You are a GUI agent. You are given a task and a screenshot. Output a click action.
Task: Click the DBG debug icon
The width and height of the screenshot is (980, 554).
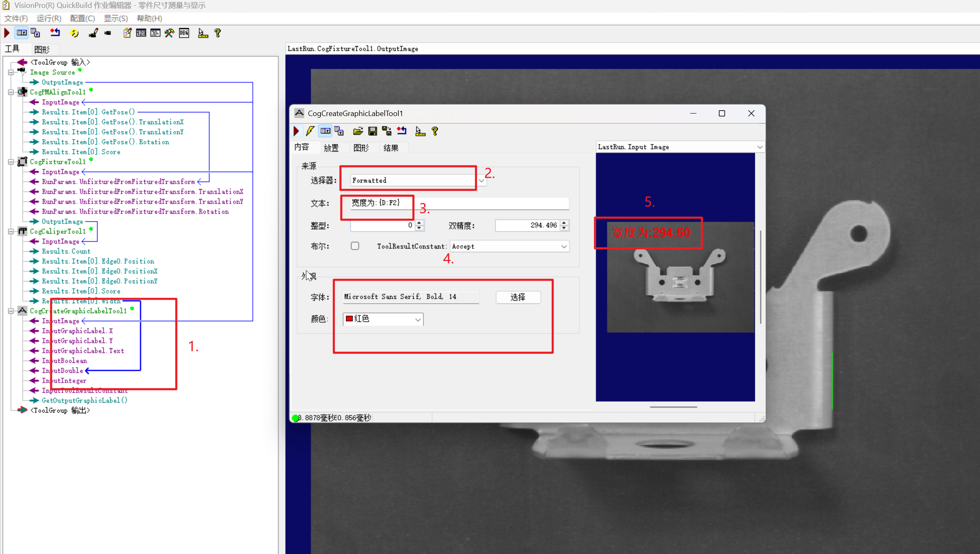184,33
